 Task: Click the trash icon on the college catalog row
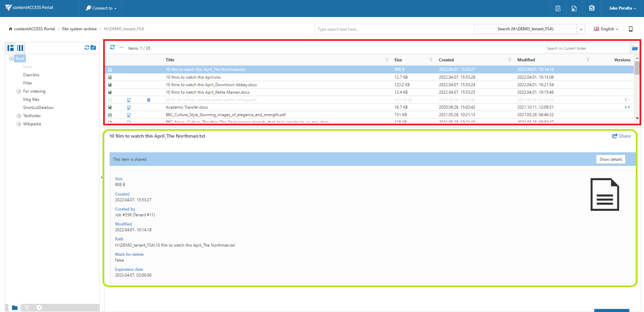pos(148,100)
